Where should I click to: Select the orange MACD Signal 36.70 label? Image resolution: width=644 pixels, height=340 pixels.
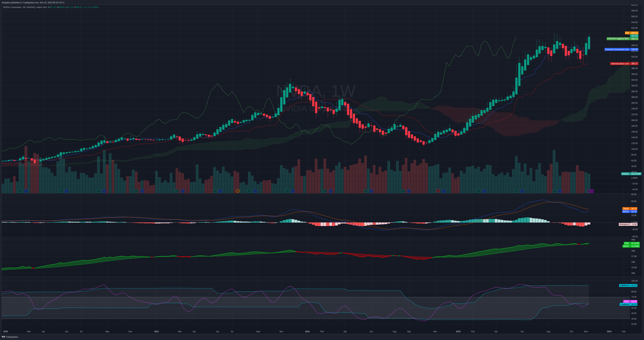click(630, 209)
